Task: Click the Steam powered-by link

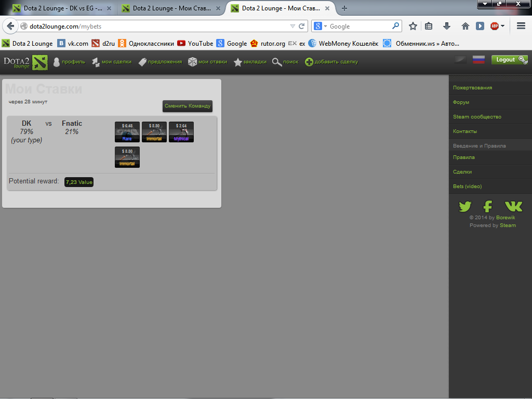Action: point(508,225)
